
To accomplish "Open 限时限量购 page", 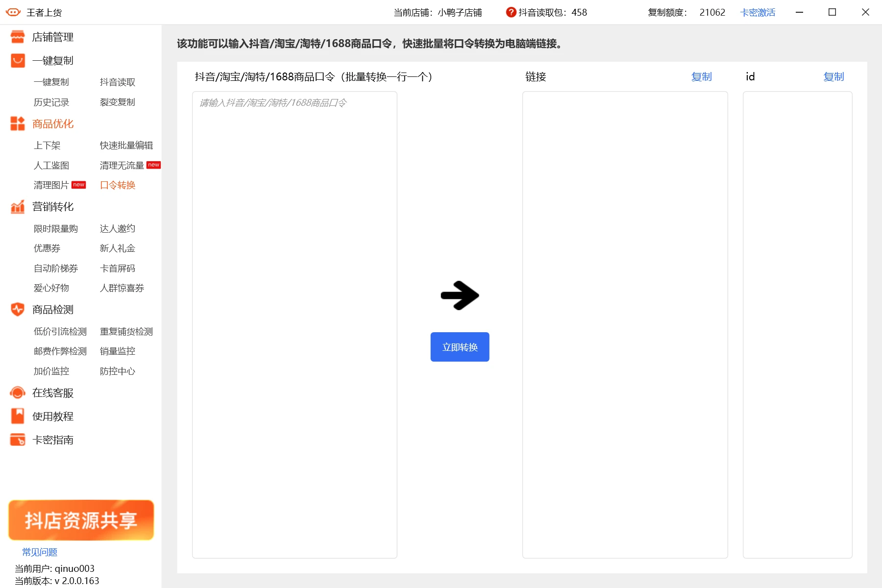I will click(56, 229).
